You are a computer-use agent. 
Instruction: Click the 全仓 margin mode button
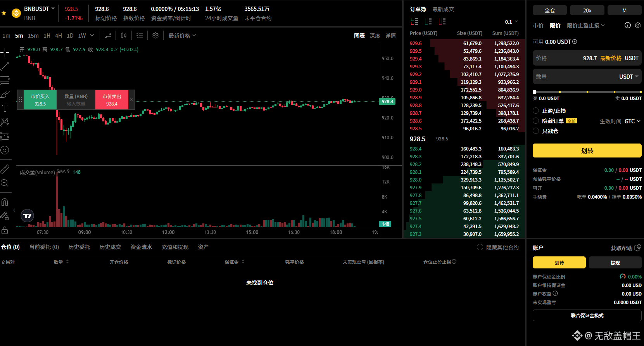(550, 10)
